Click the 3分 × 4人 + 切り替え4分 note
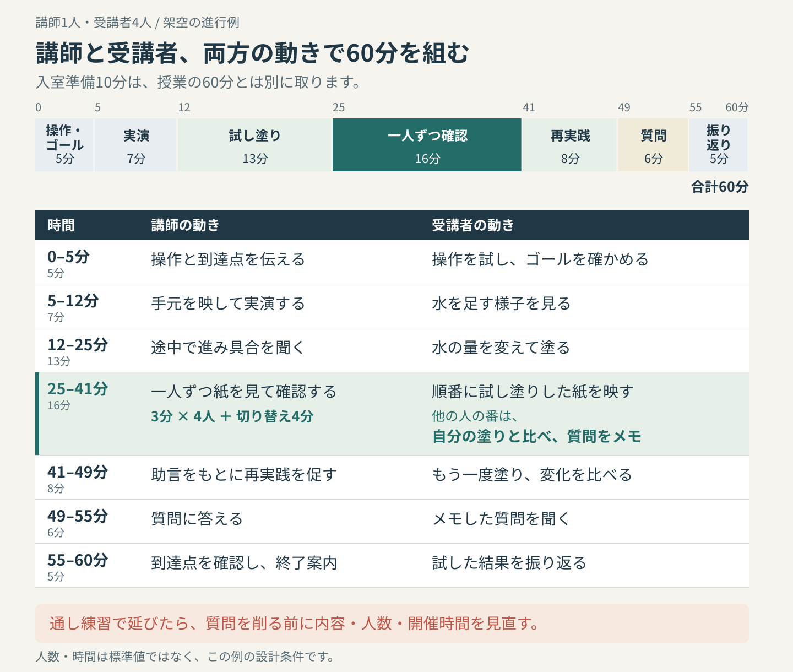793x672 pixels. click(232, 416)
